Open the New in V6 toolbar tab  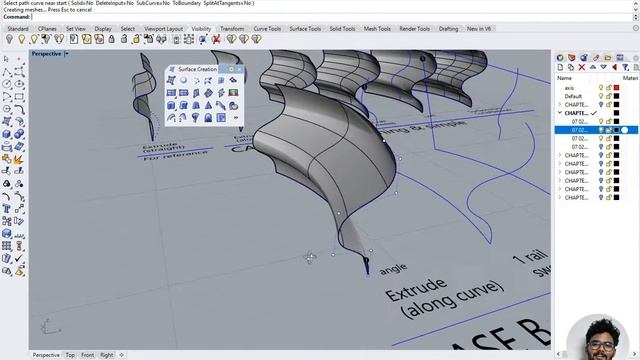[479, 29]
